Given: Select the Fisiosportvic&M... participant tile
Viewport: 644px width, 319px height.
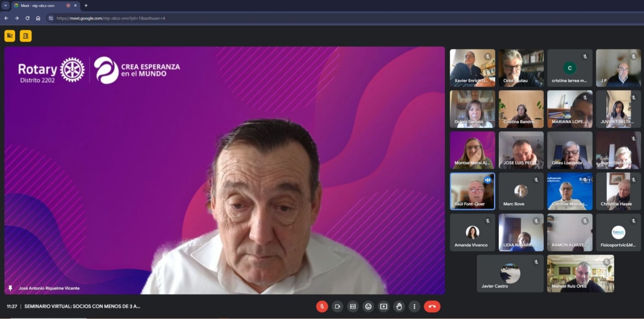Looking at the screenshot, I should [x=618, y=233].
